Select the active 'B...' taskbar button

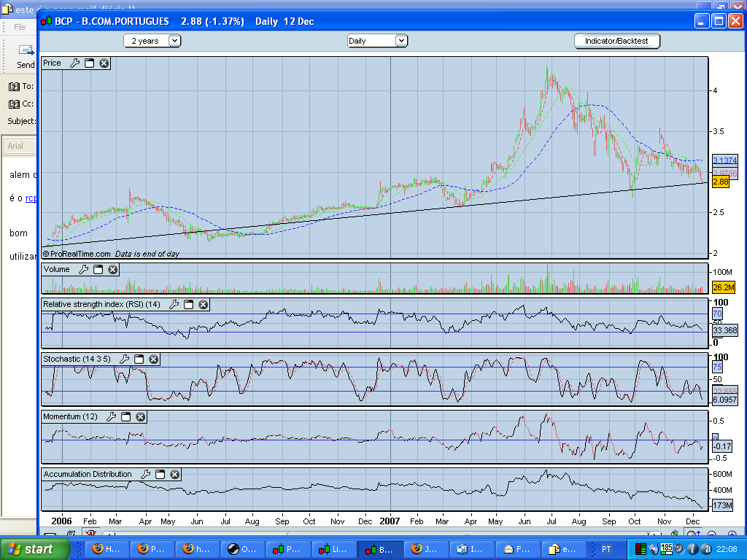click(x=379, y=549)
